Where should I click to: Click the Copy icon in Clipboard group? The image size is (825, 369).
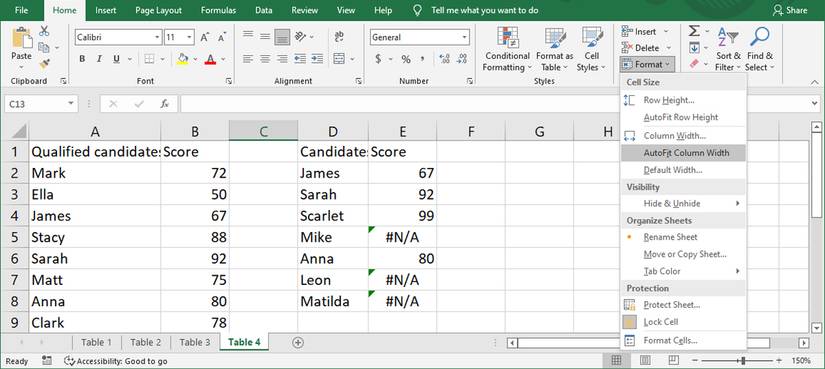(44, 48)
